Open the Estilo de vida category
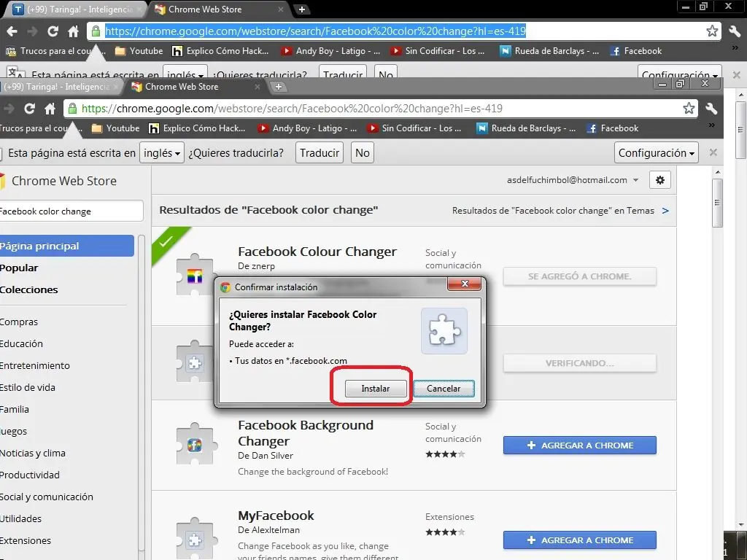747x560 pixels. click(28, 388)
